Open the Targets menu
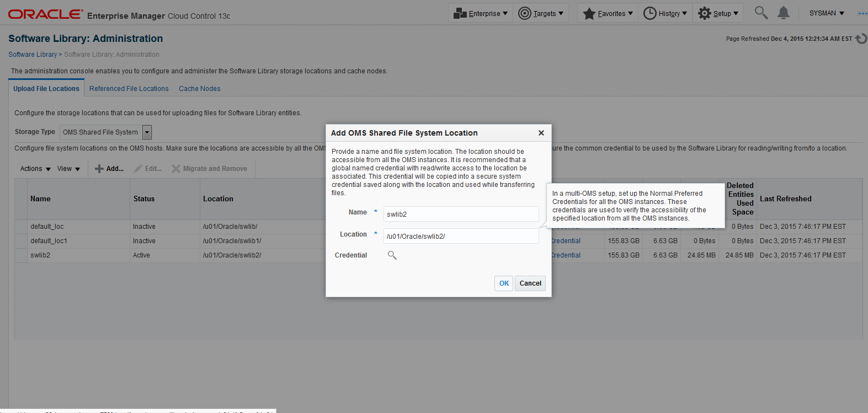This screenshot has height=413, width=868. coord(541,13)
